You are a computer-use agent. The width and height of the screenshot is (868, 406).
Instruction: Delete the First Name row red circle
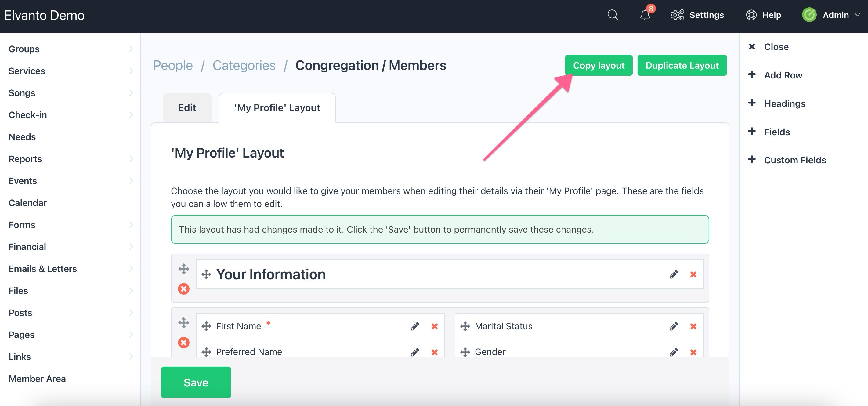(x=184, y=343)
